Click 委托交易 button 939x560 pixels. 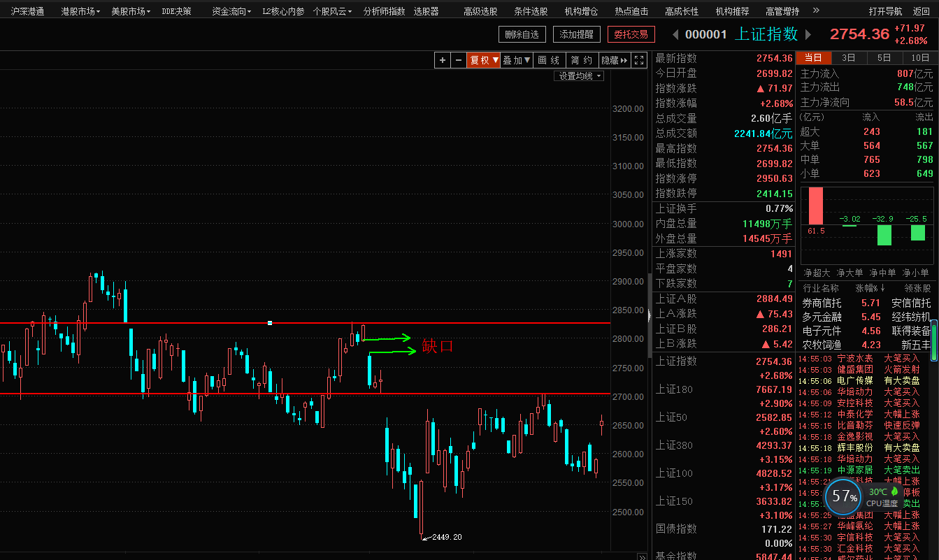(631, 34)
